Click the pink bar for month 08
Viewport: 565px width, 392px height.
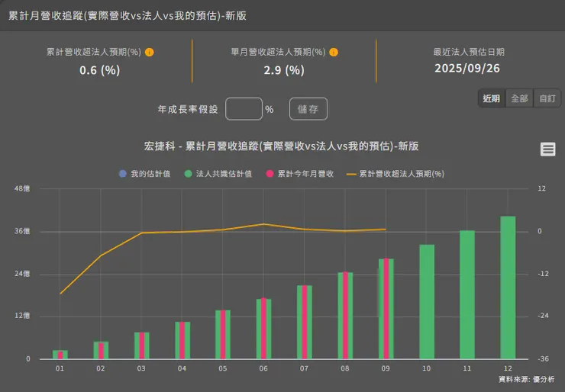[345, 315]
